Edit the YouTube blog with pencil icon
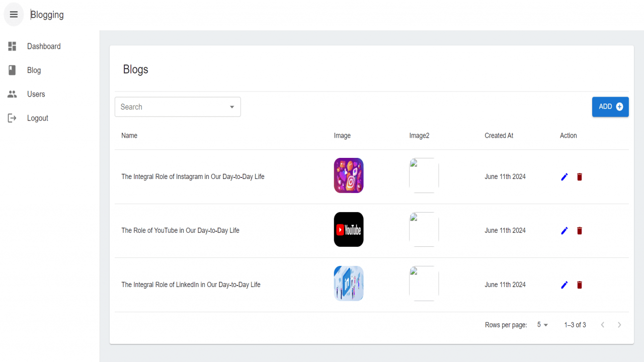Screen dimensions: 644x362 [x=565, y=230]
